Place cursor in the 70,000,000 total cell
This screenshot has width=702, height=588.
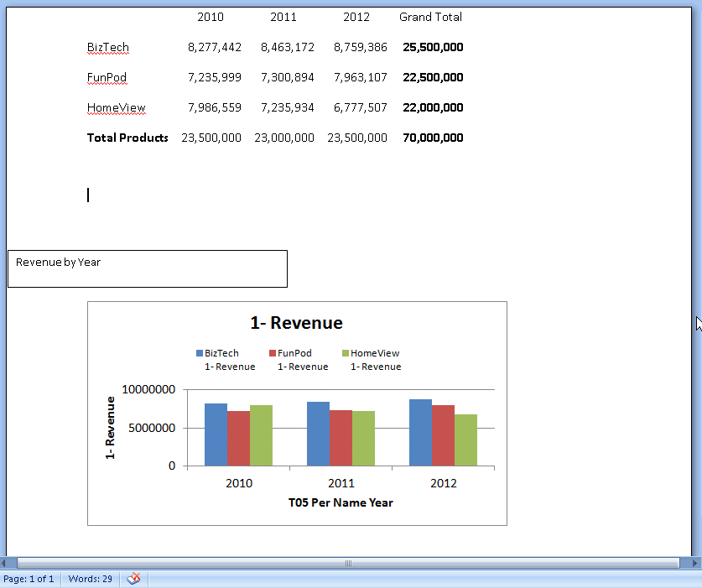(x=433, y=138)
